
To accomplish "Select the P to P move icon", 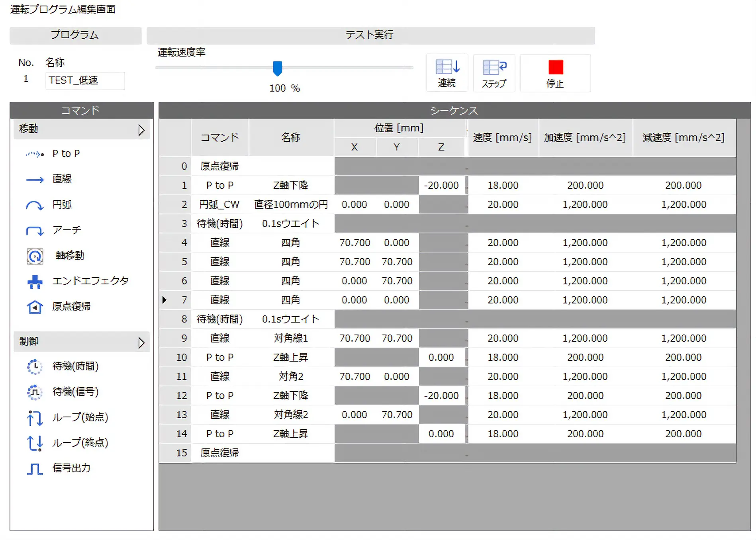I will point(35,154).
